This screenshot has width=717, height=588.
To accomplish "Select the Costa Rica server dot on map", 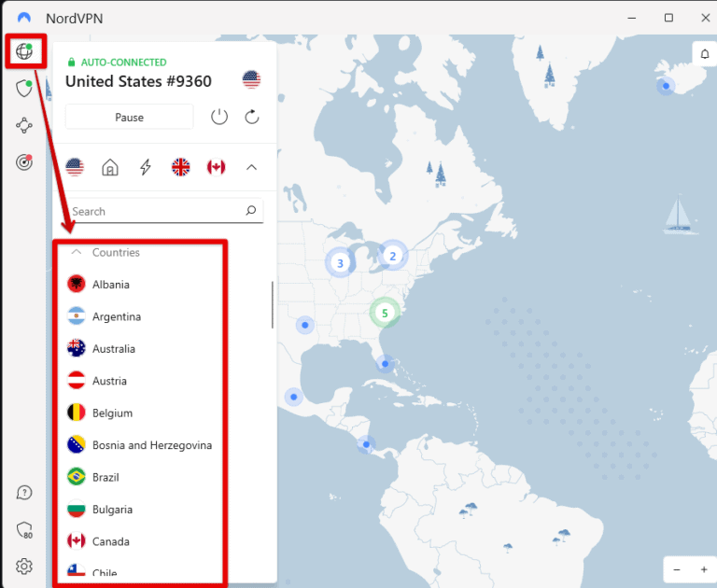I will point(366,444).
